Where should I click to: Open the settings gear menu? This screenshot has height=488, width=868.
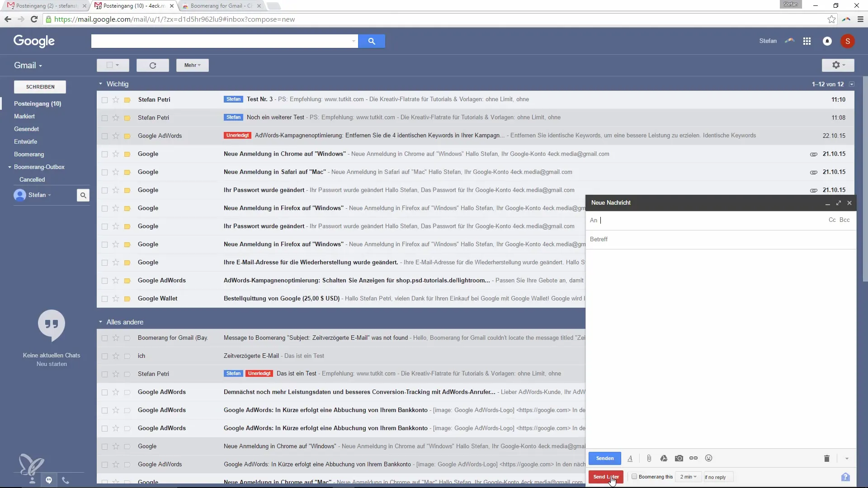838,65
